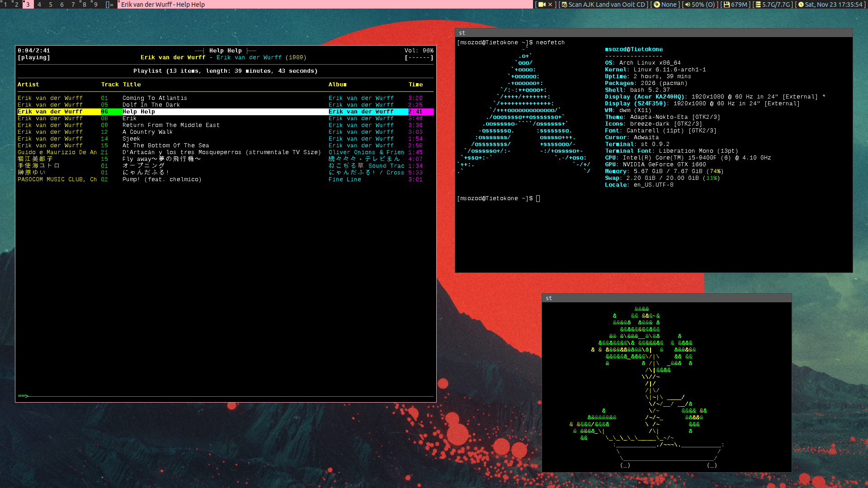Click the bonsai terminal 'st' title bar
This screenshot has height=488, width=868.
point(667,298)
